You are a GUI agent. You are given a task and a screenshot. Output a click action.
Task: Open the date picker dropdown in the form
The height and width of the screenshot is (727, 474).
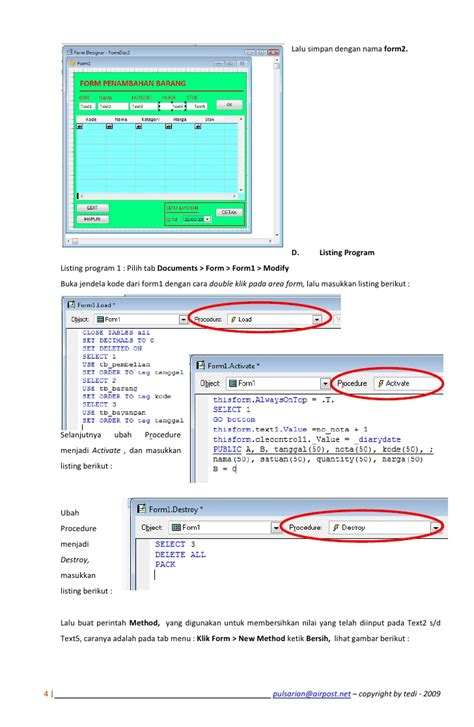(208, 219)
